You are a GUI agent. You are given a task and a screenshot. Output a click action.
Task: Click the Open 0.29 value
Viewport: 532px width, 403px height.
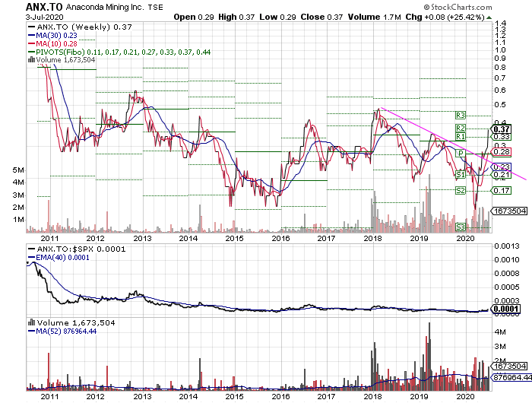coord(193,17)
